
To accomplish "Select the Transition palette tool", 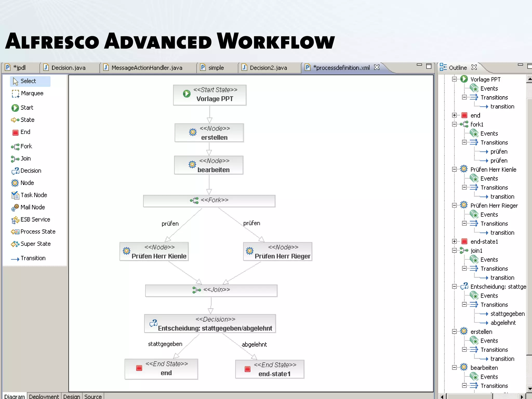I will 28,258.
